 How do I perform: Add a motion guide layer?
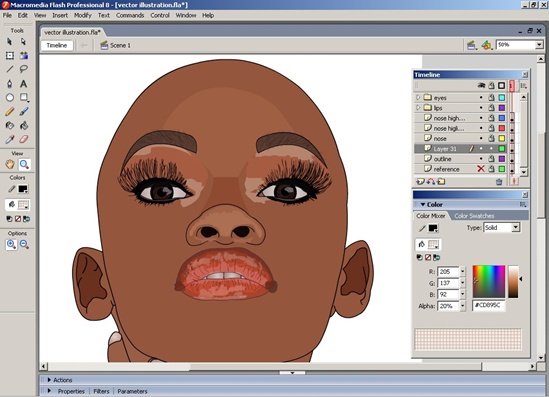(431, 181)
